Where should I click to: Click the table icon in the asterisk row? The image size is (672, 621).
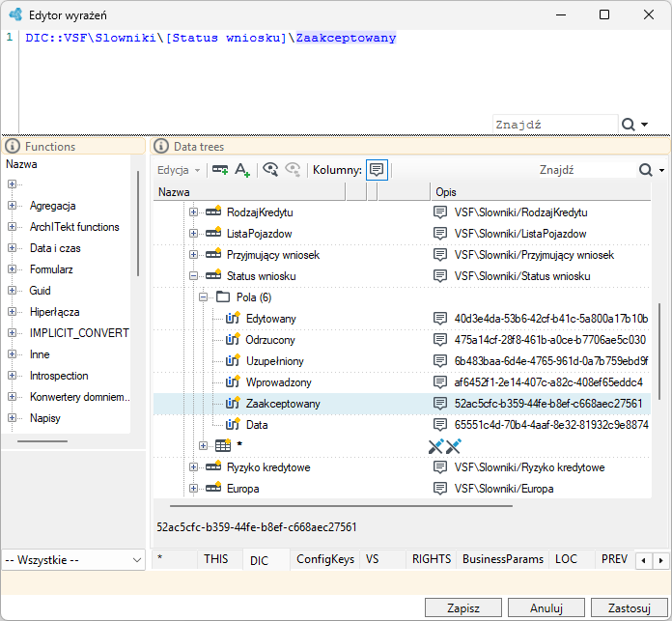(223, 446)
